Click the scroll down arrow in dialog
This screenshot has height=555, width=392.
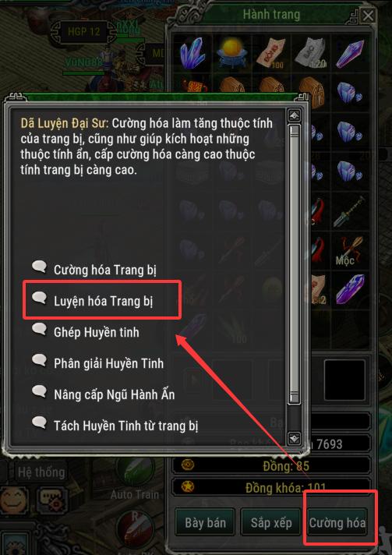pyautogui.click(x=295, y=437)
